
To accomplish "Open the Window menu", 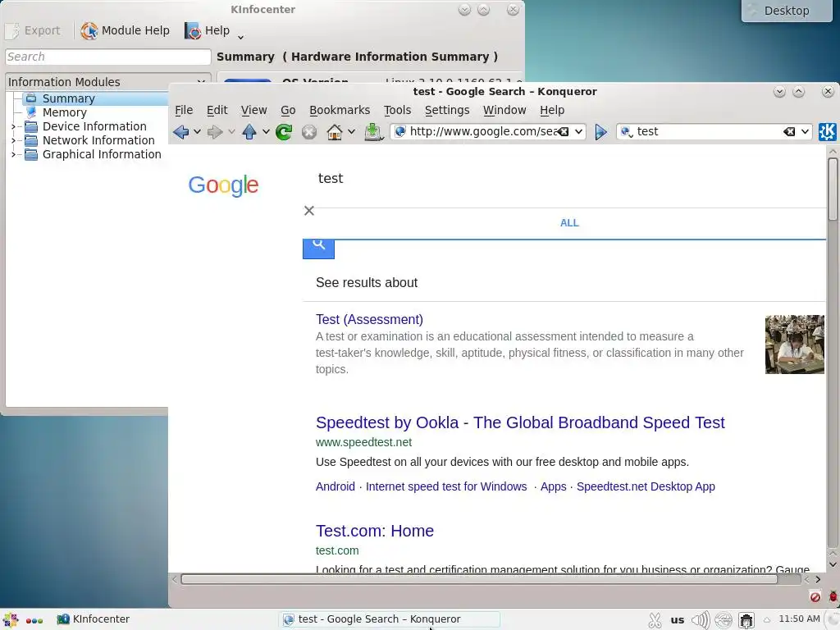I will click(x=504, y=110).
